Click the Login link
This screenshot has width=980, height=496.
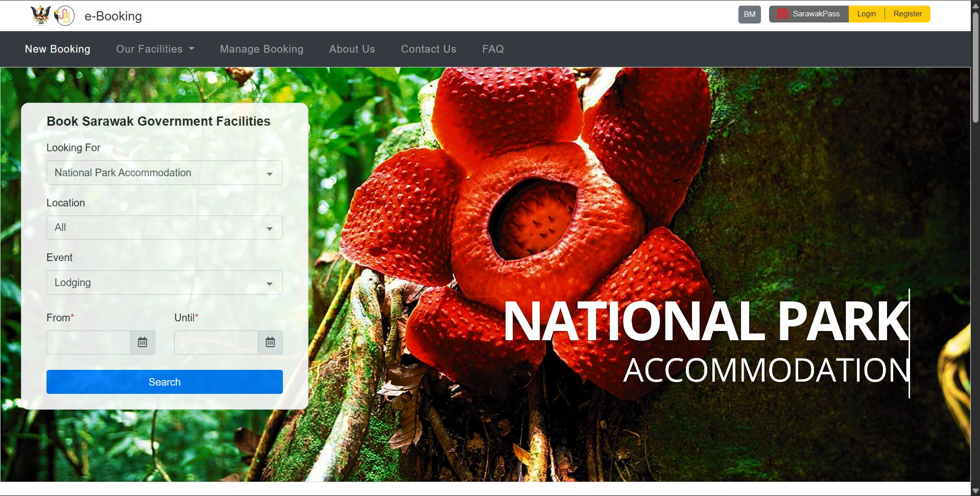[866, 14]
